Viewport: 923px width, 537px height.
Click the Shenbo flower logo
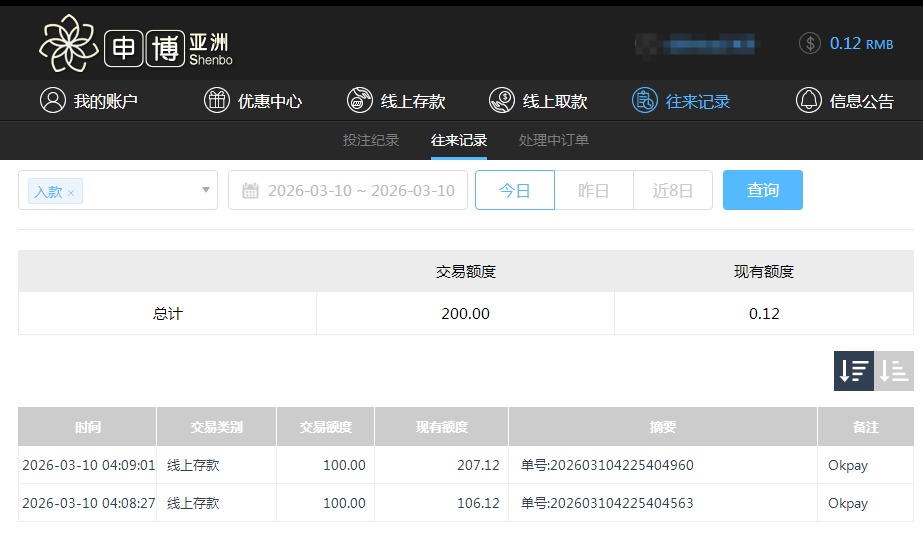(68, 44)
